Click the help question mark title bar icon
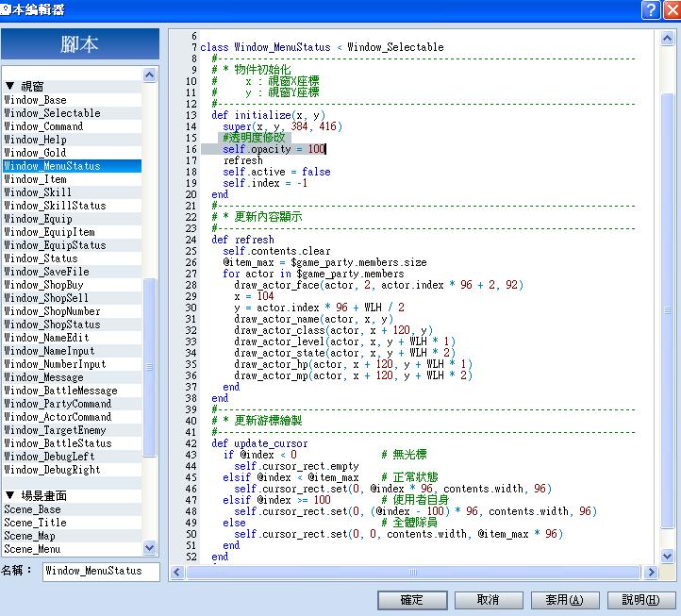Screen dimensions: 681x616 pyautogui.click(x=651, y=9)
